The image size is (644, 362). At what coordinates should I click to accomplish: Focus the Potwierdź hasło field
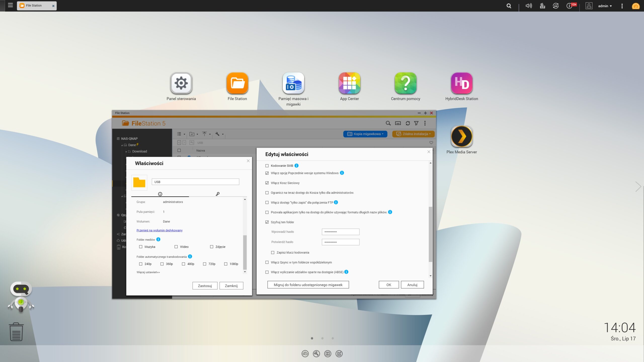point(340,242)
